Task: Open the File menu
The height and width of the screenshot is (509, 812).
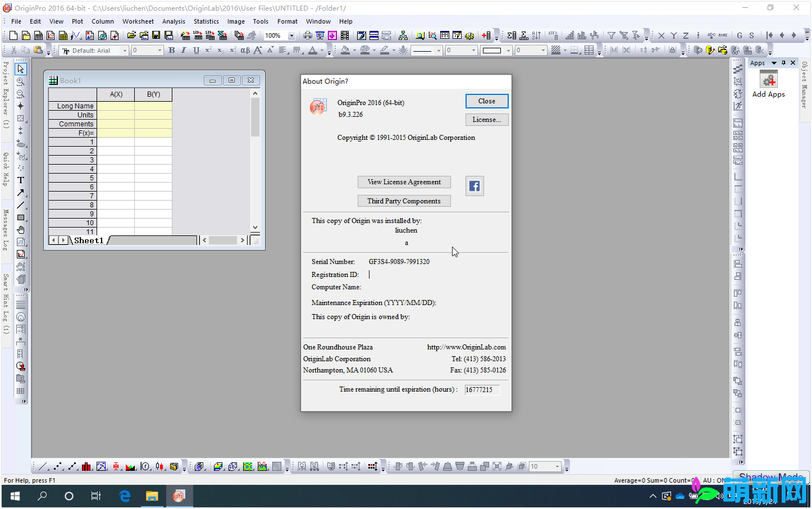Action: (16, 21)
